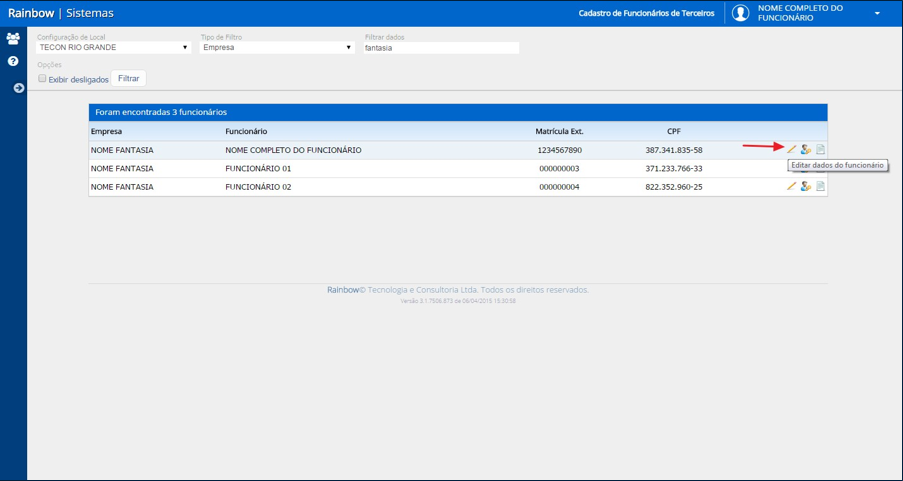The width and height of the screenshot is (903, 481).
Task: Click user-key icon for FUNCIONÁRIO 02
Action: tap(806, 187)
